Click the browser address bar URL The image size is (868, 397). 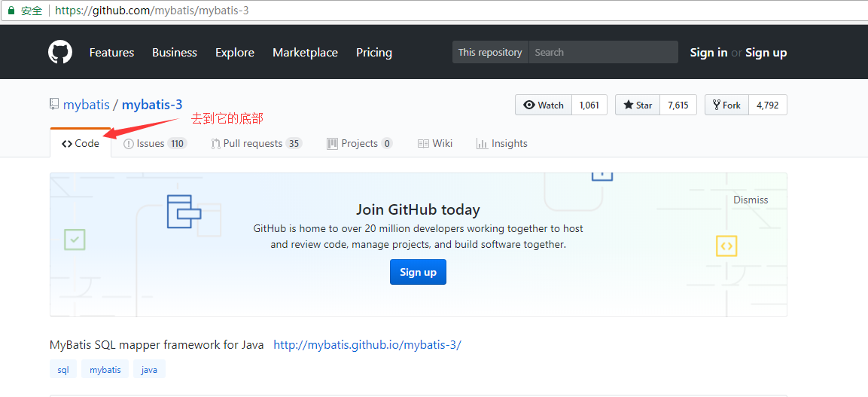[x=152, y=11]
